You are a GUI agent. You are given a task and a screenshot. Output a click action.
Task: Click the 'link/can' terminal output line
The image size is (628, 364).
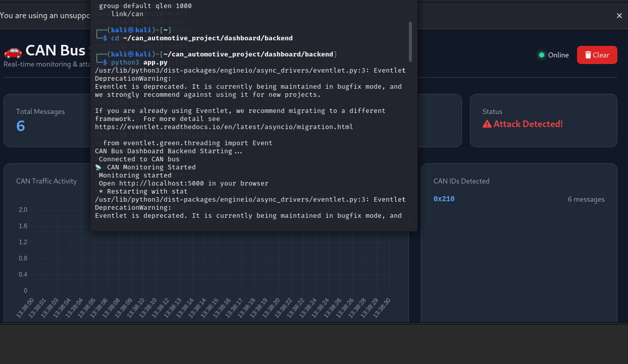[127, 14]
